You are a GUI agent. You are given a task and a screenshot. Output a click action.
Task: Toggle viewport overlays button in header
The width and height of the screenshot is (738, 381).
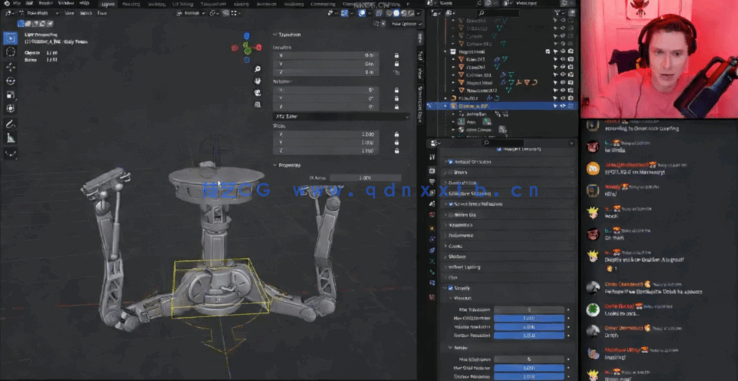pyautogui.click(x=362, y=13)
